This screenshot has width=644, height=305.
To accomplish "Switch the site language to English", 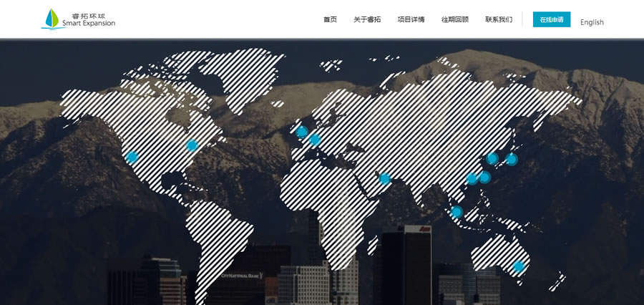I will pyautogui.click(x=592, y=22).
